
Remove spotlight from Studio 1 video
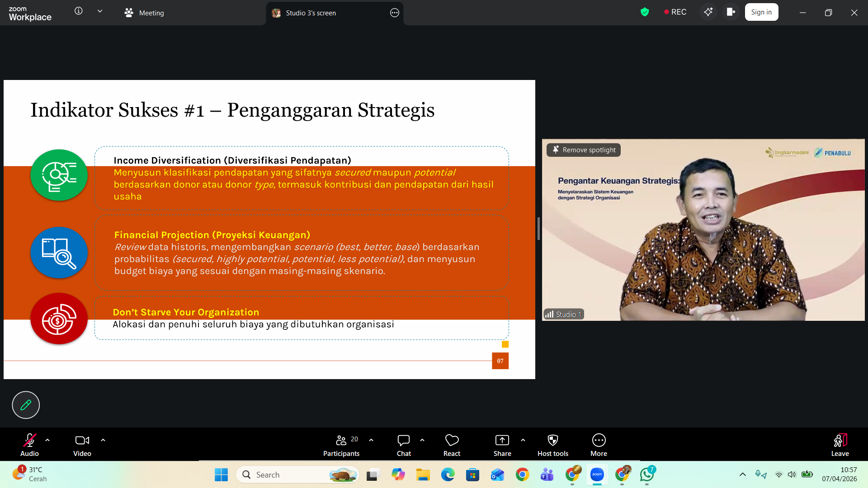tap(584, 150)
